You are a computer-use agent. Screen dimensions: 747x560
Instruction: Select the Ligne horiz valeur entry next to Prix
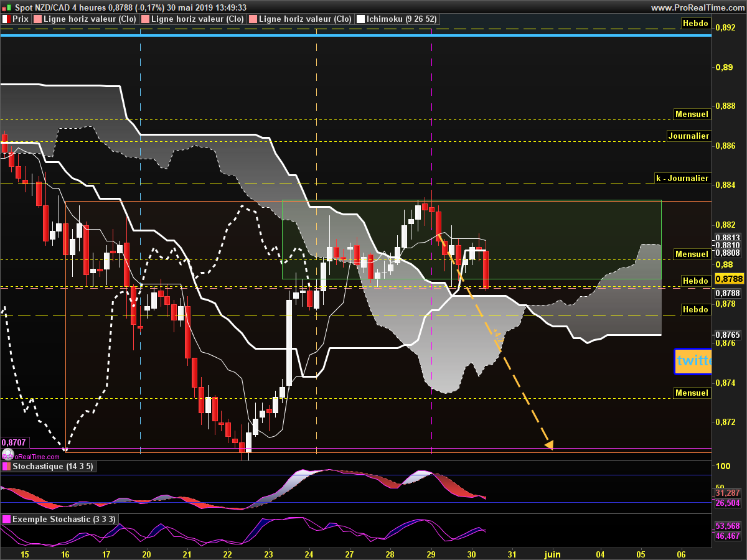click(84, 19)
